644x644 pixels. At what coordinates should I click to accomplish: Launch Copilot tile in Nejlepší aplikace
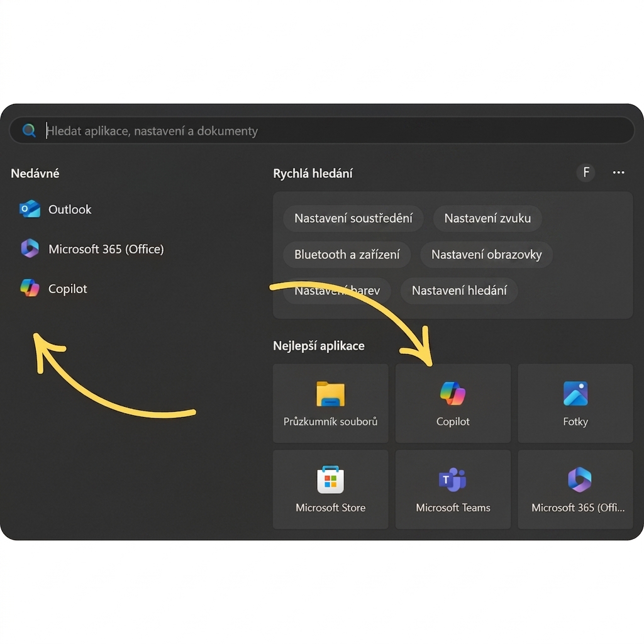(453, 403)
